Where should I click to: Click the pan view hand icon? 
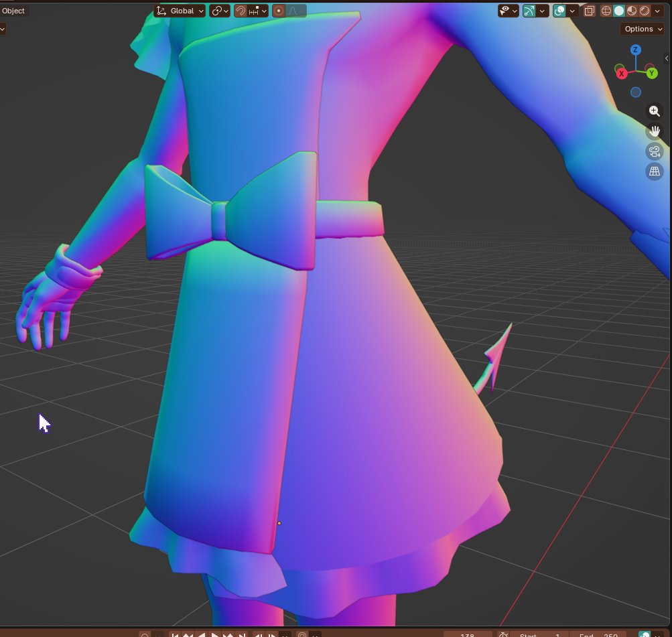point(655,131)
